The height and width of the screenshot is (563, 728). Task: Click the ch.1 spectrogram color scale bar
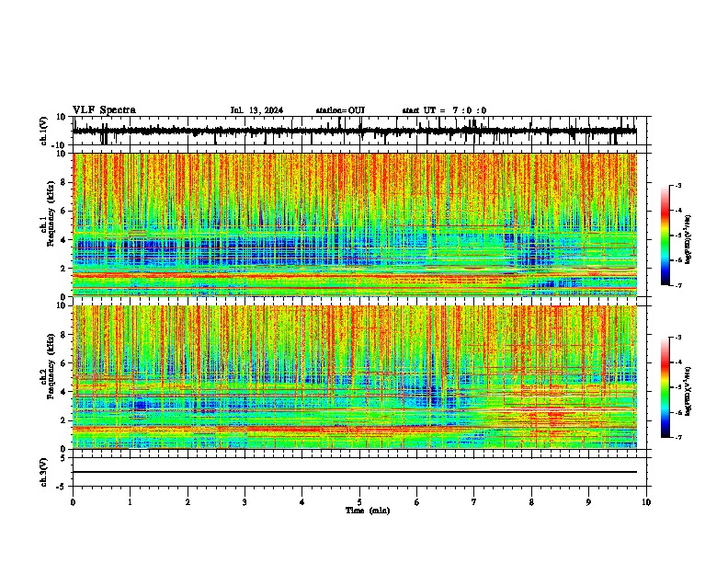pos(665,236)
